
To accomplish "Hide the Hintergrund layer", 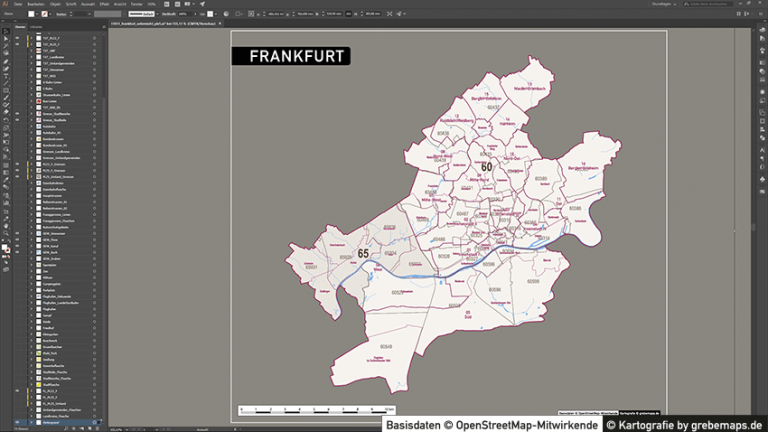I will pyautogui.click(x=17, y=422).
